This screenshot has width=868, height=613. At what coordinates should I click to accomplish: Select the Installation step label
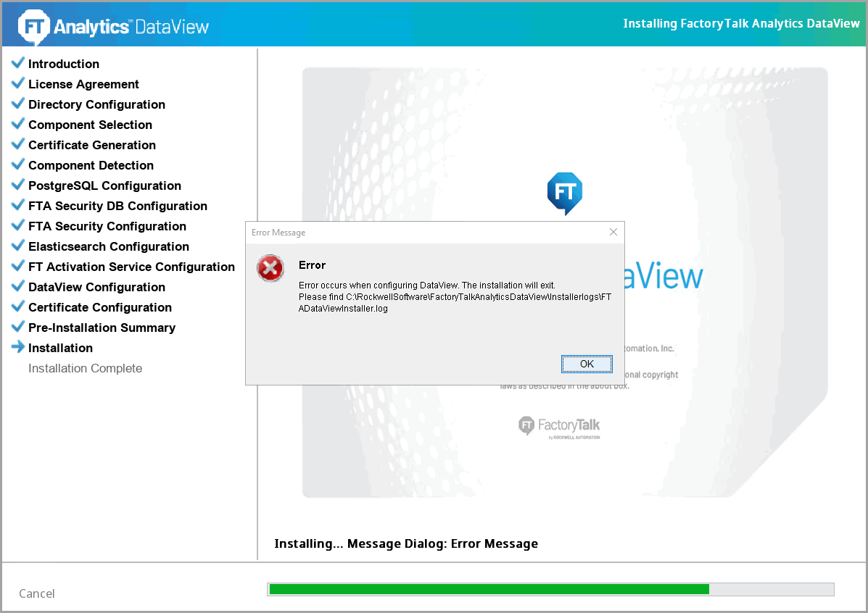click(60, 348)
